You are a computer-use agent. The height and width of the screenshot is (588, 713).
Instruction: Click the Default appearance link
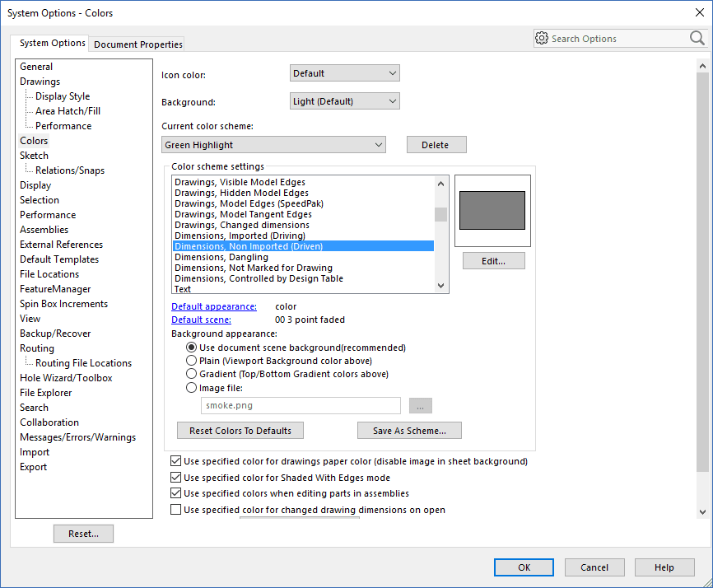[x=214, y=306]
